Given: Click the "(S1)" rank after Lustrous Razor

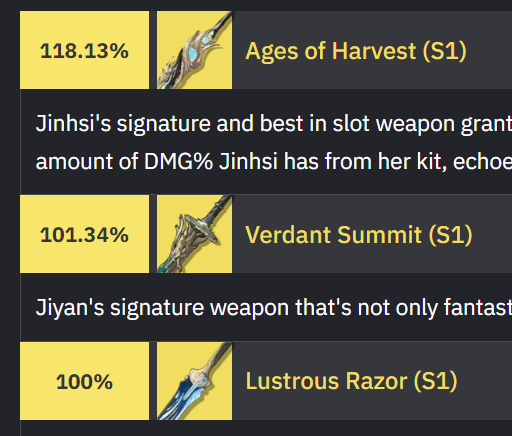Looking at the screenshot, I should coord(435,381).
